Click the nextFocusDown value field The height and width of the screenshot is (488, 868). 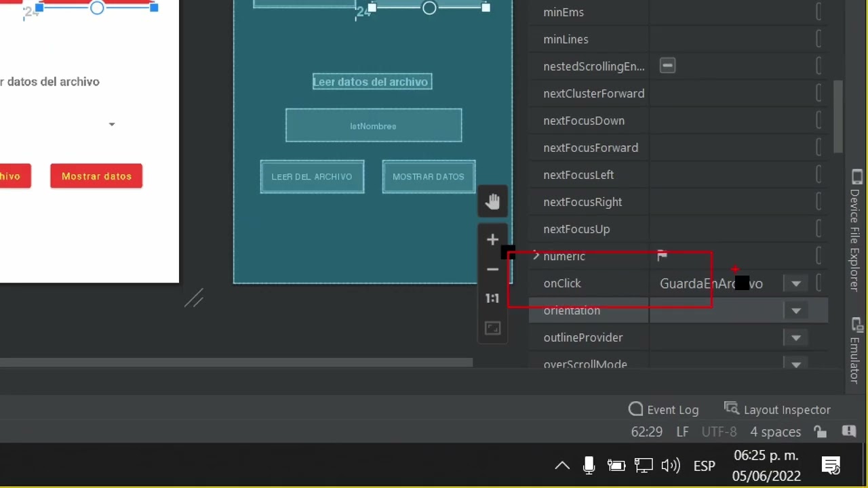coord(731,121)
